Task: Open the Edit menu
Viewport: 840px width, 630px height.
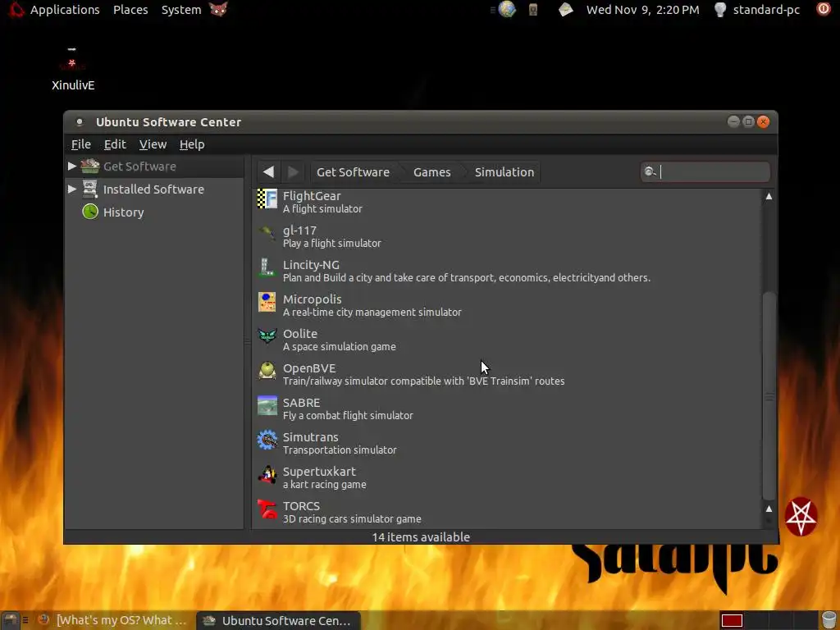Action: click(115, 144)
